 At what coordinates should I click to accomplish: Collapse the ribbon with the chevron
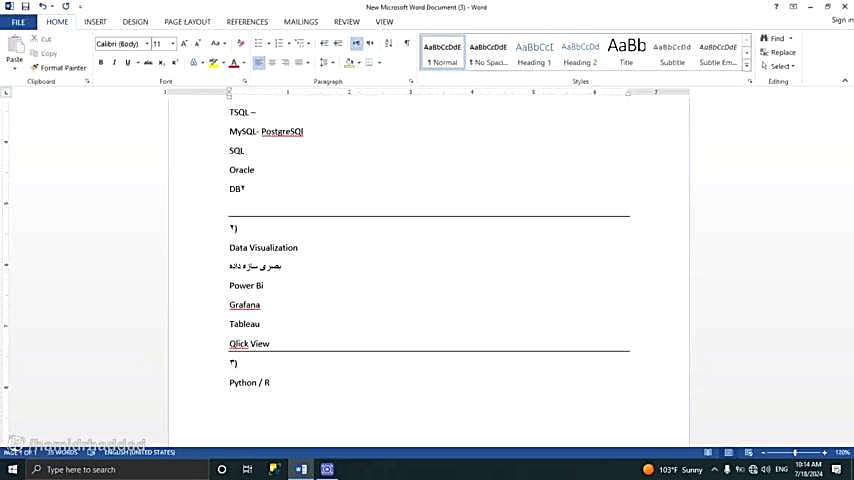[845, 81]
